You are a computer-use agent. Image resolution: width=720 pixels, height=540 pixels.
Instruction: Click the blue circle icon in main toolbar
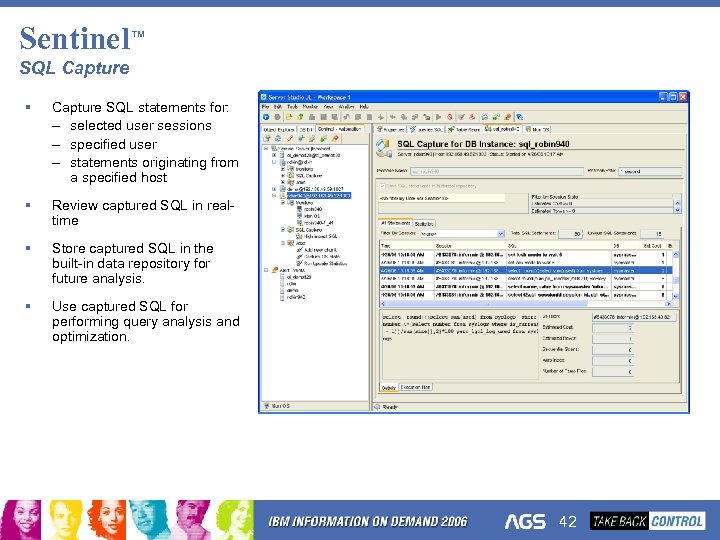(x=266, y=117)
